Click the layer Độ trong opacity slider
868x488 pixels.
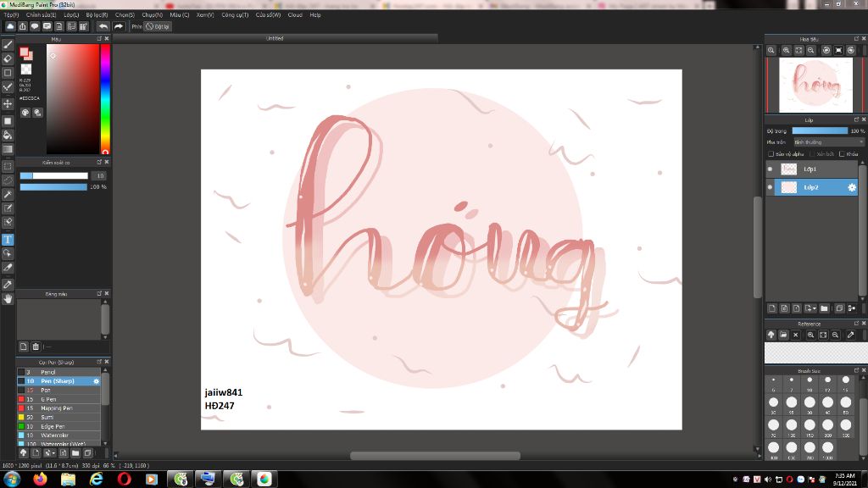820,130
